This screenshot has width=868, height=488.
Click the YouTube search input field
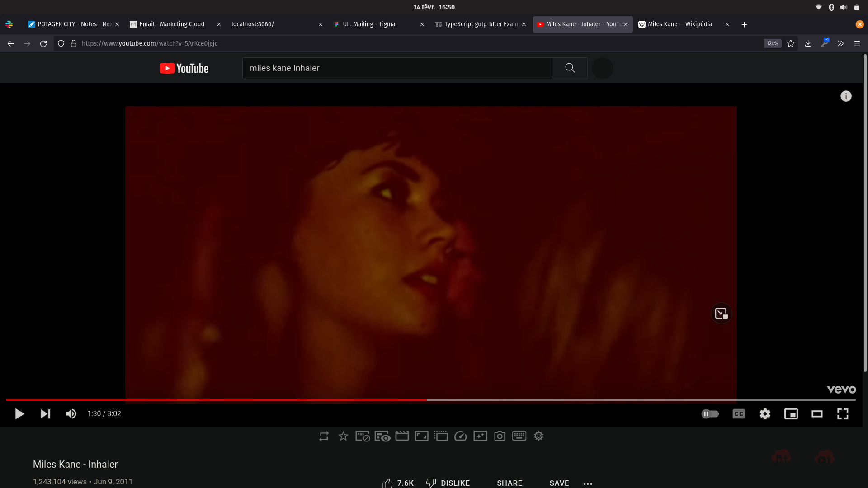(397, 68)
